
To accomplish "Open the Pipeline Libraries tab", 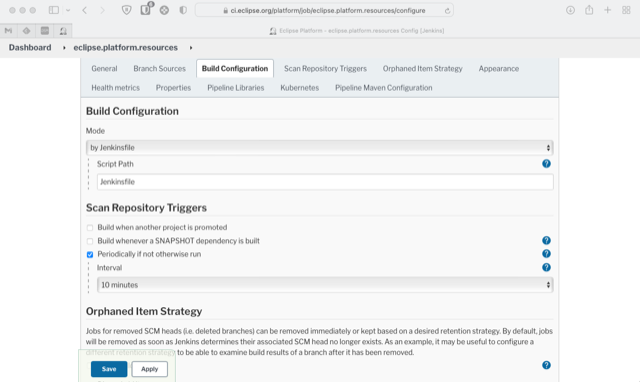I will point(236,88).
